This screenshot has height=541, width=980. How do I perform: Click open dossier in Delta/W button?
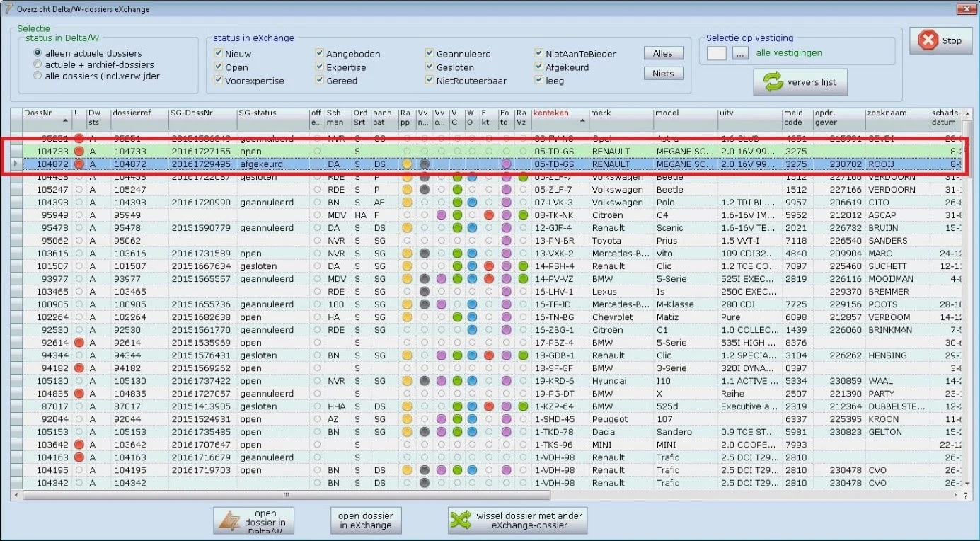pyautogui.click(x=254, y=520)
